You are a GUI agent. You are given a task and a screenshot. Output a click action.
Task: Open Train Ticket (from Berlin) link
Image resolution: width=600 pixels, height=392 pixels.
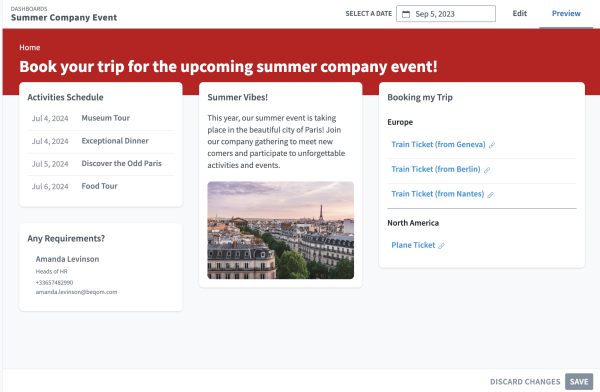tap(435, 169)
